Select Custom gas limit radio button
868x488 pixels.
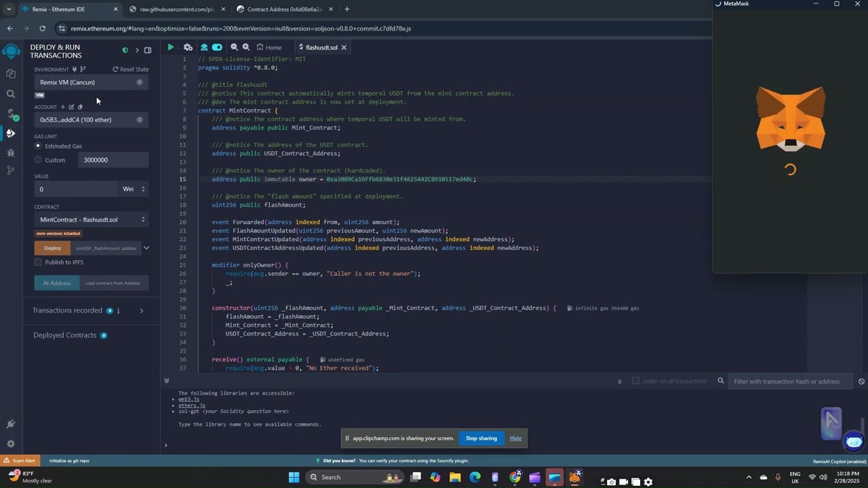pos(38,160)
